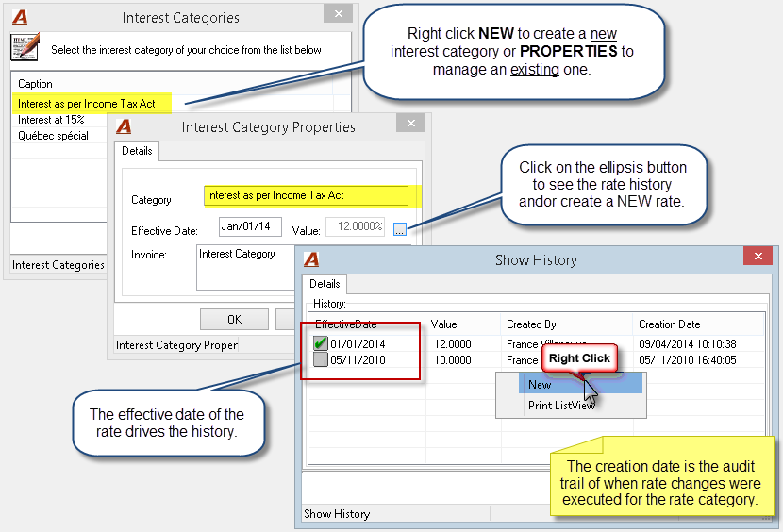Click the logo icon in Interest Category Properties window
This screenshot has height=532, width=783.
pos(124,126)
